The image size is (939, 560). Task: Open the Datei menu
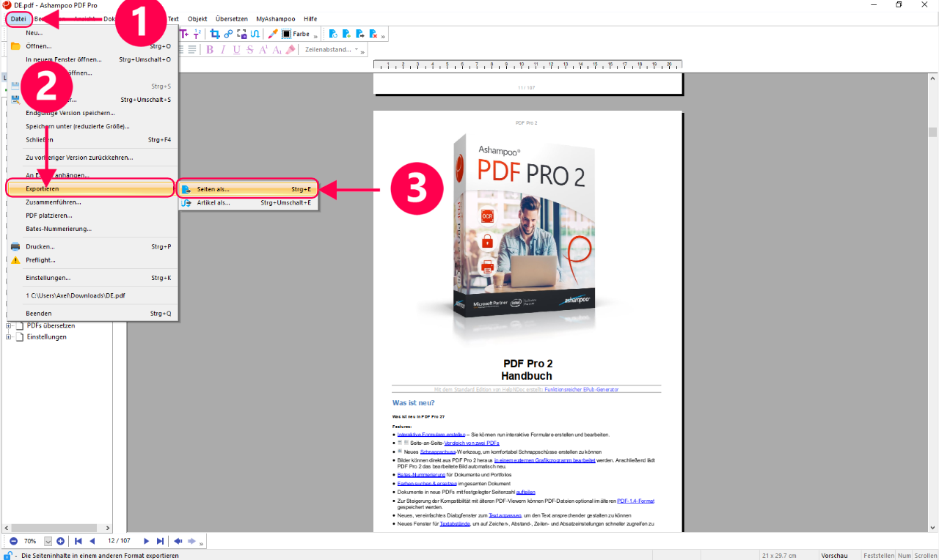click(18, 18)
